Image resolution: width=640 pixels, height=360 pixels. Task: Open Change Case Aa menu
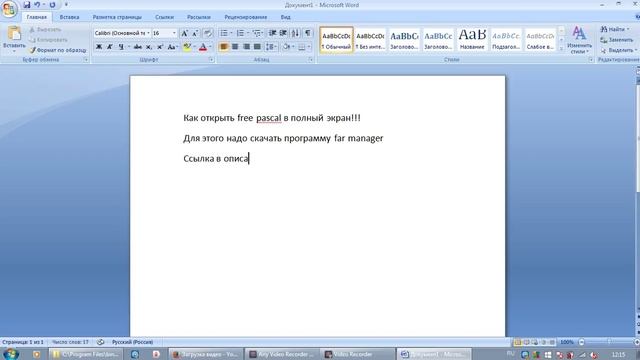coord(173,47)
